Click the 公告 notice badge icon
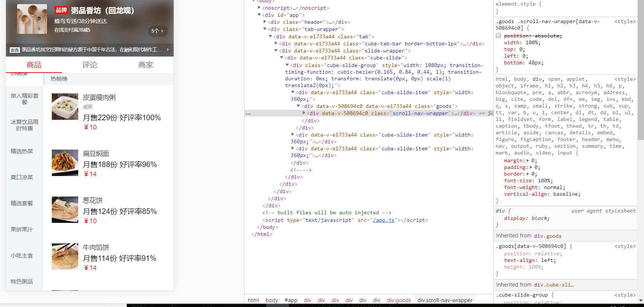This screenshot has width=644, height=307. pyautogui.click(x=15, y=50)
